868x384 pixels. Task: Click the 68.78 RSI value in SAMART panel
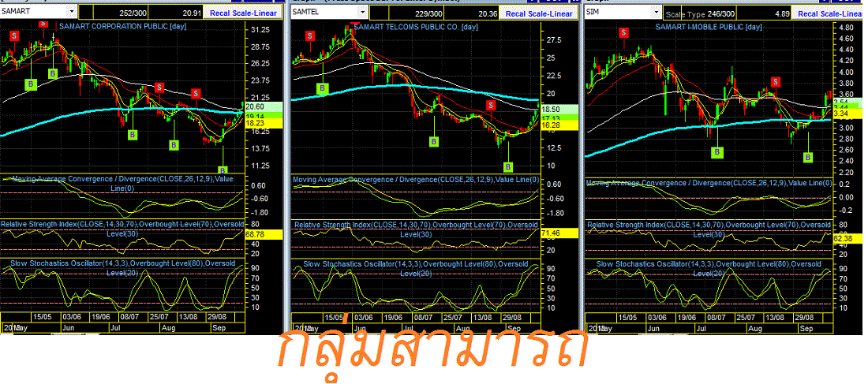263,235
